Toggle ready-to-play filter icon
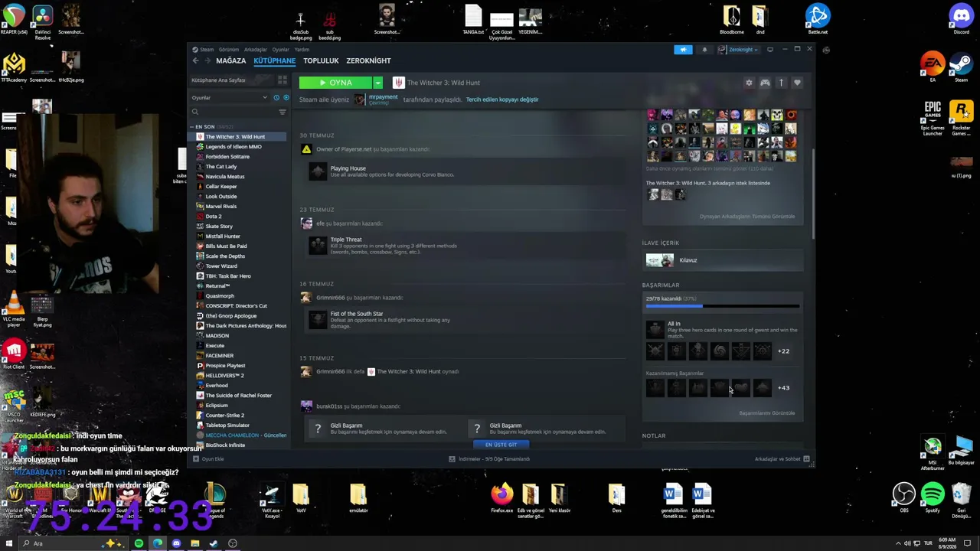 click(x=286, y=97)
